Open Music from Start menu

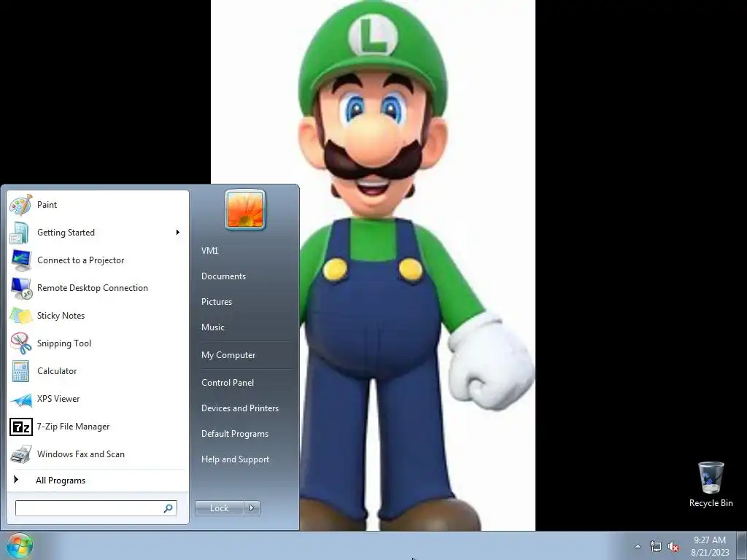[x=212, y=327]
